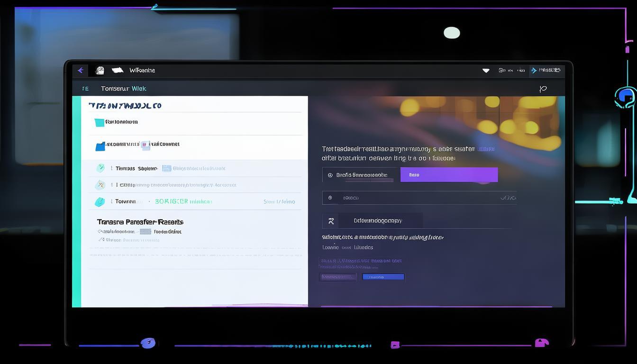Viewport: 637px width, 364px height.
Task: Click the blue arrow icon at top right
Action: pos(534,71)
